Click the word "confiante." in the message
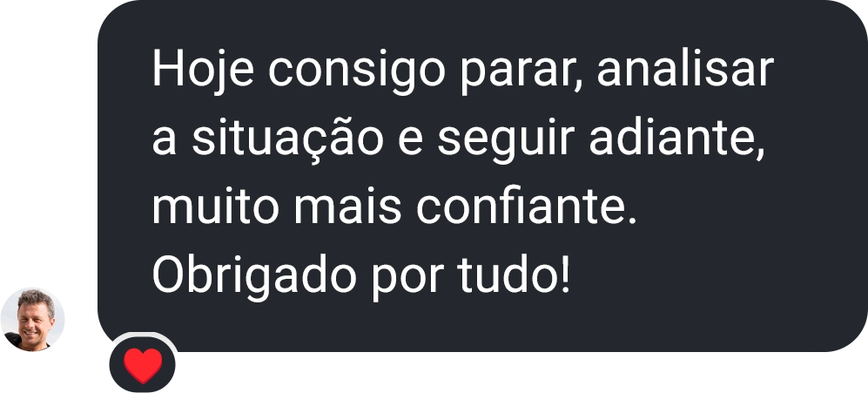 [x=527, y=207]
